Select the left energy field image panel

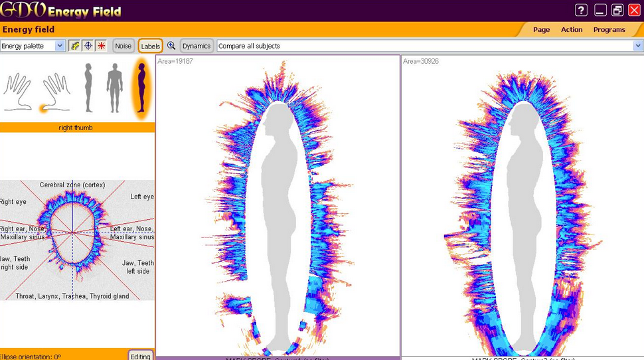coord(278,206)
